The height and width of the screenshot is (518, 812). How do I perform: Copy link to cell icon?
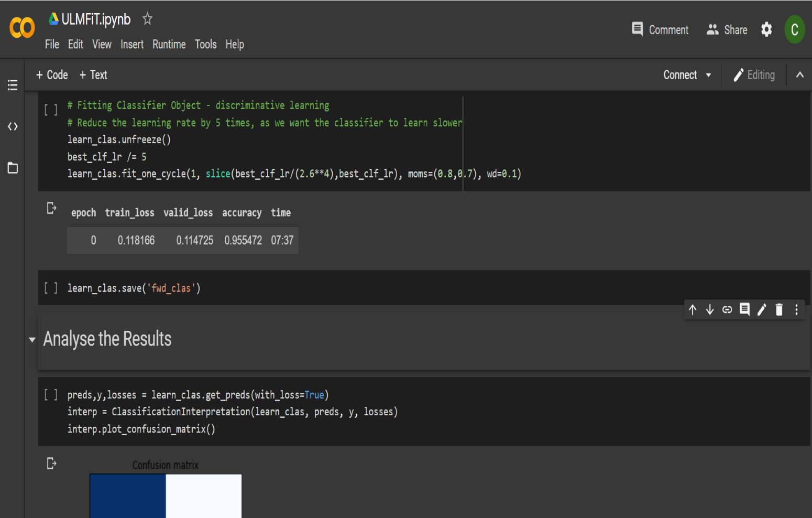[727, 310]
